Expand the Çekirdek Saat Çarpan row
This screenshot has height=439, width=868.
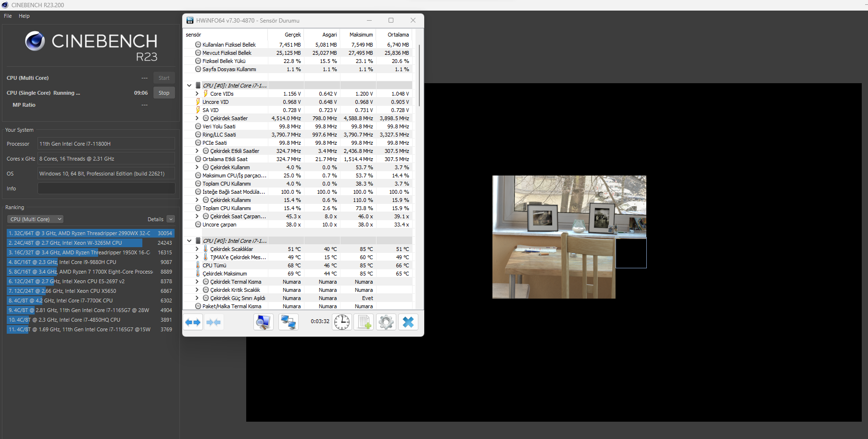tap(197, 216)
